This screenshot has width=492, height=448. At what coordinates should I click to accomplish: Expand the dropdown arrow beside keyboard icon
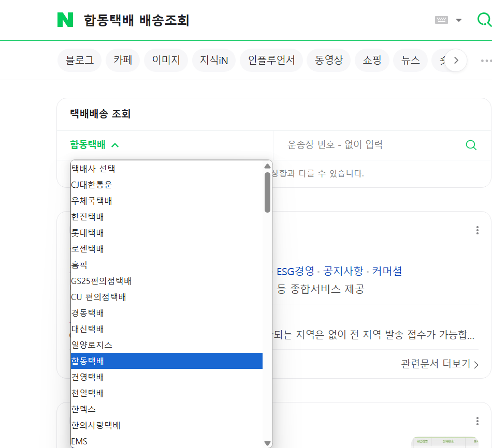click(x=459, y=20)
